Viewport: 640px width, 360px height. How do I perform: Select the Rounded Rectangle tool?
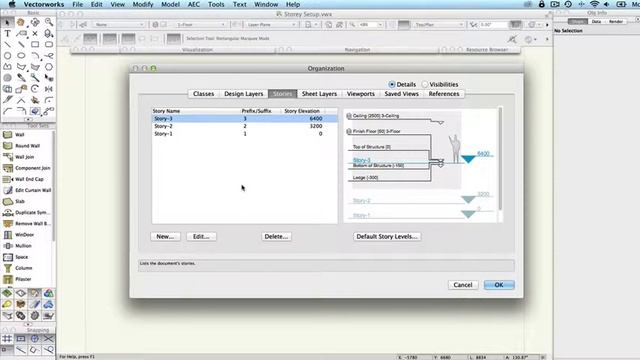point(49,44)
